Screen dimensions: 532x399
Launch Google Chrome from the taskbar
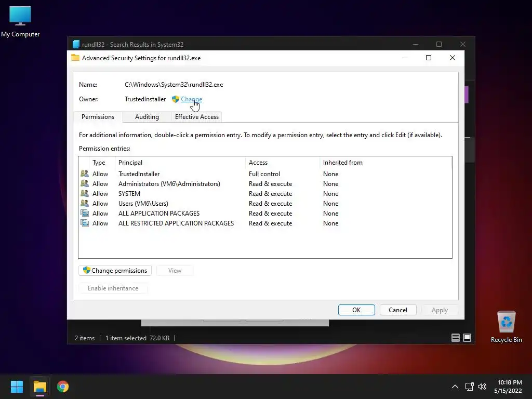pyautogui.click(x=63, y=387)
